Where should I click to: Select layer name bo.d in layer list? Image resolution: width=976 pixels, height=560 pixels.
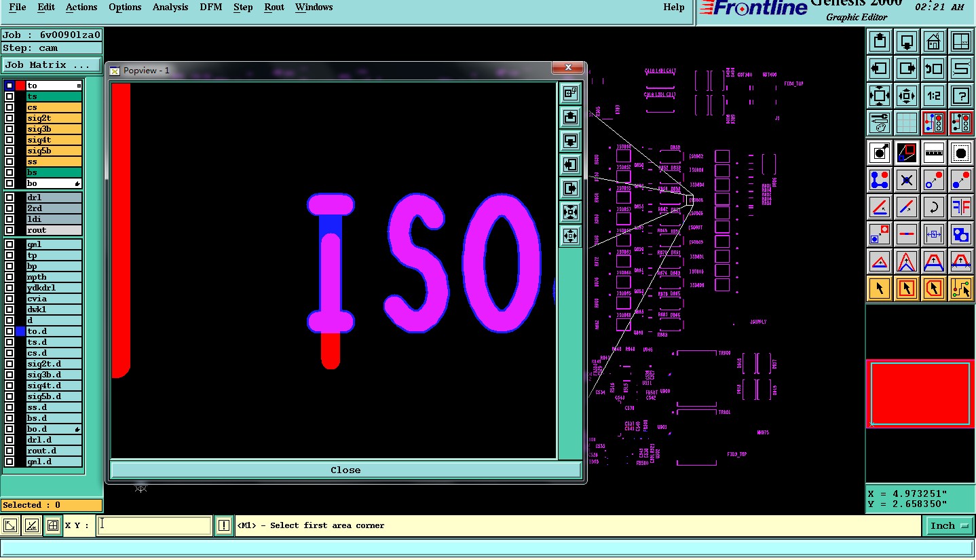click(54, 429)
